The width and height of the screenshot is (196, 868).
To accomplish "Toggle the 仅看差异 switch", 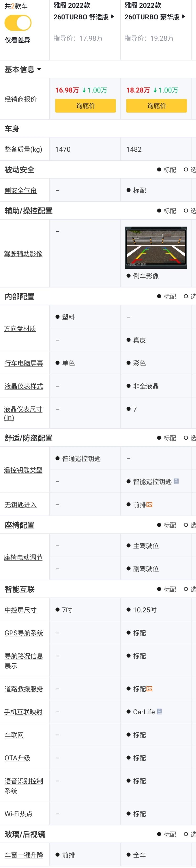I will (x=18, y=23).
